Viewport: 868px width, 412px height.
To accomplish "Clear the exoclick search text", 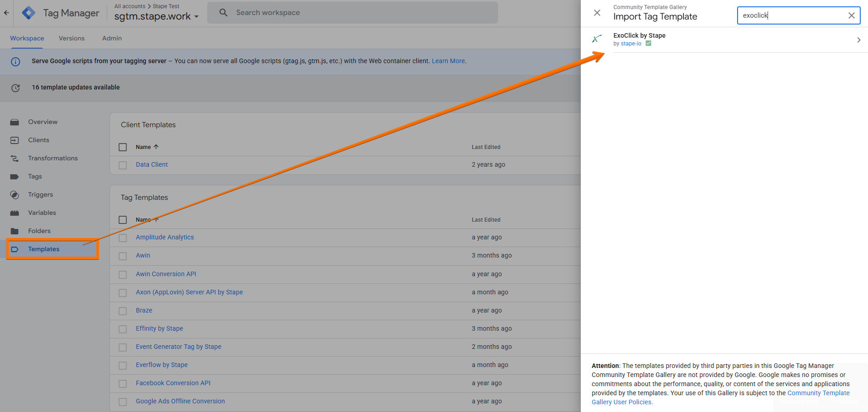I will click(x=851, y=15).
